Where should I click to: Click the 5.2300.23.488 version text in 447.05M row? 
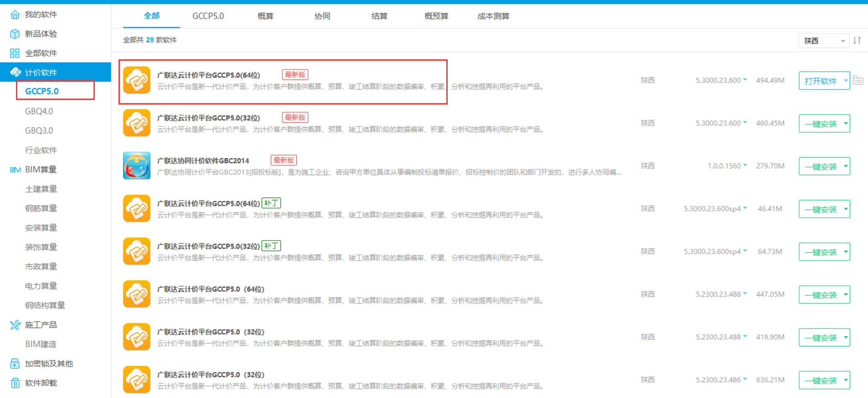[x=718, y=294]
